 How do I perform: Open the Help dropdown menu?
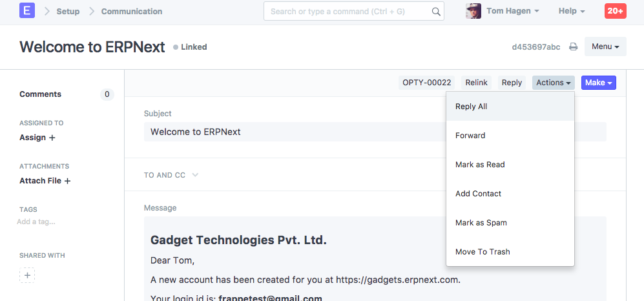tap(571, 11)
